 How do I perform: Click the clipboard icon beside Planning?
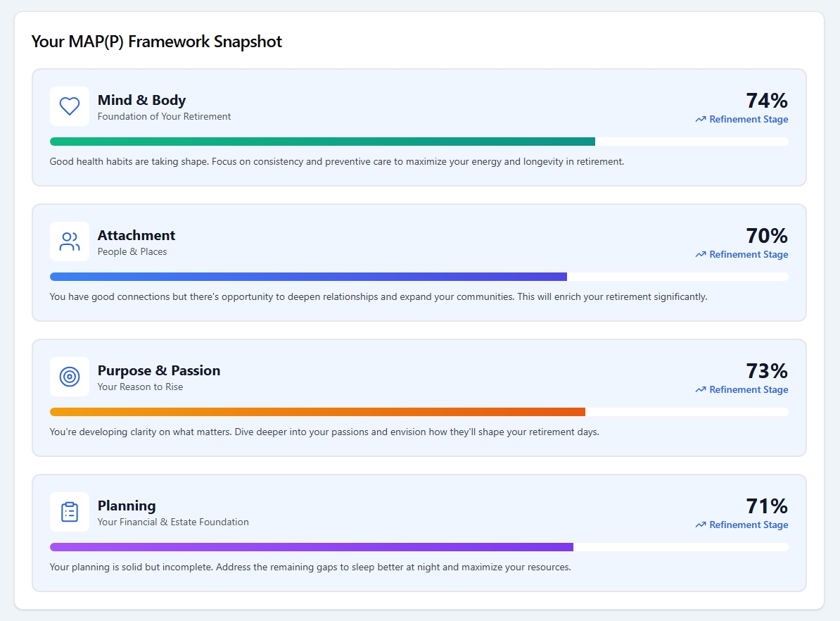(x=70, y=512)
